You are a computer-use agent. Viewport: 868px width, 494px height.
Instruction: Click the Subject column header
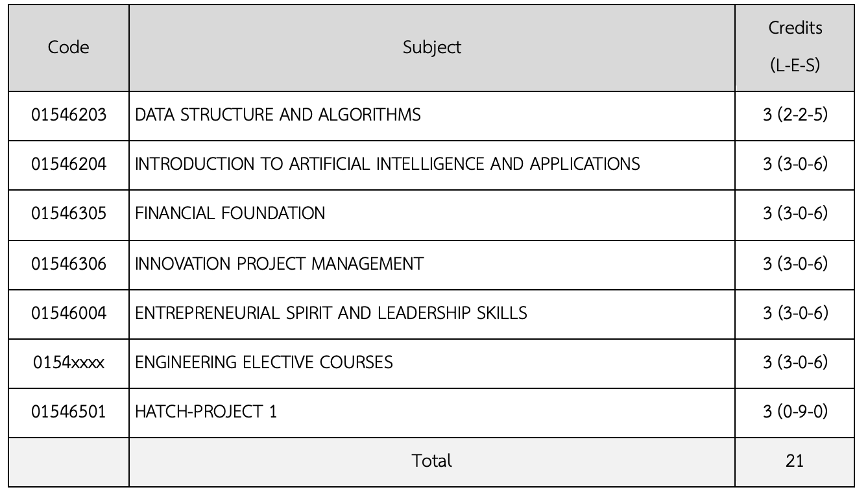(x=432, y=47)
